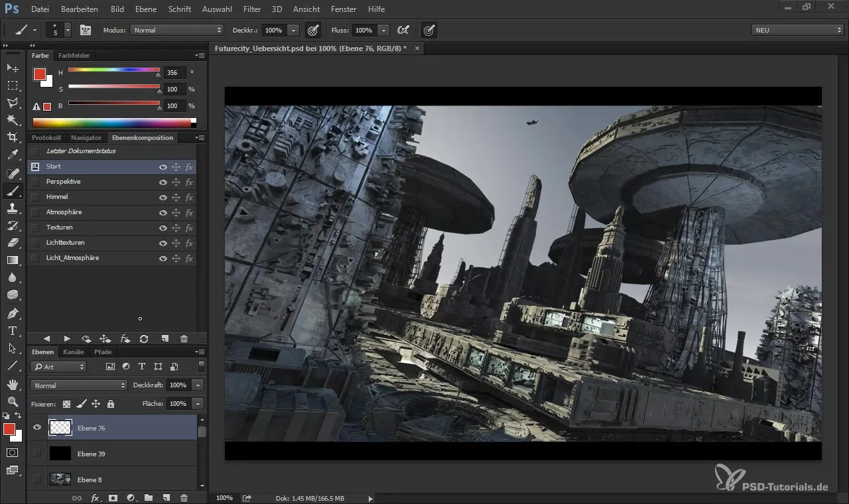Screen dimensions: 849x504
Task: Select the Blur tool (drop icon)
Action: [x=13, y=278]
